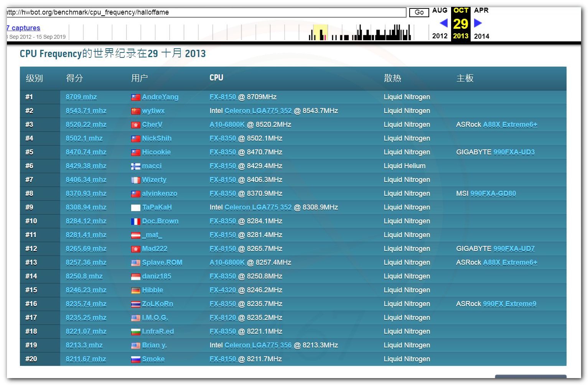This screenshot has width=588, height=385.
Task: Open the 8308.94 mhz score link
Action: [x=86, y=207]
